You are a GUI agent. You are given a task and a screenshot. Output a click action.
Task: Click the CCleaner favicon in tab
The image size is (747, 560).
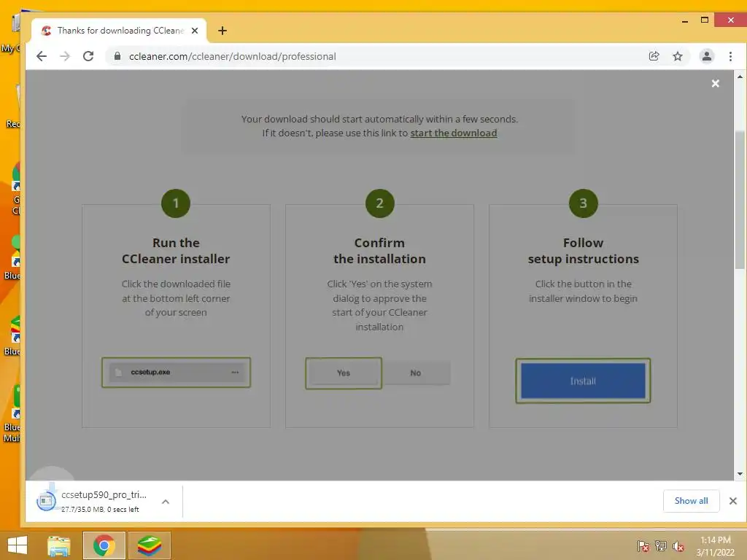(x=46, y=31)
